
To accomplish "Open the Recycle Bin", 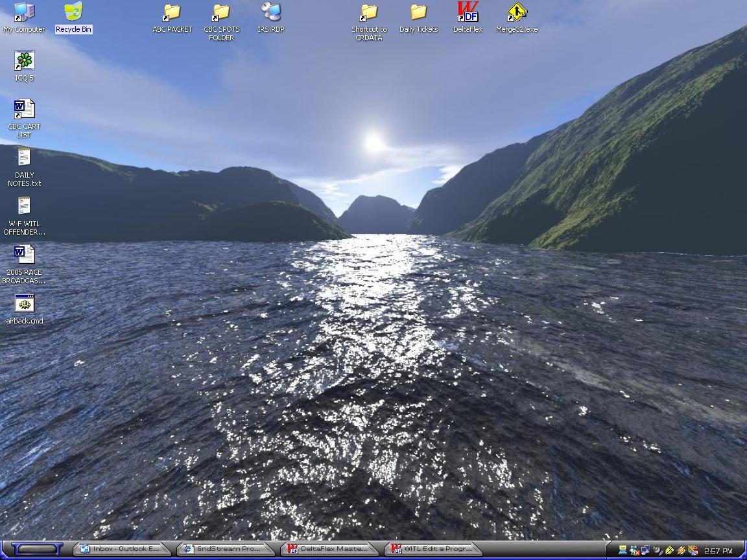I will tap(73, 12).
